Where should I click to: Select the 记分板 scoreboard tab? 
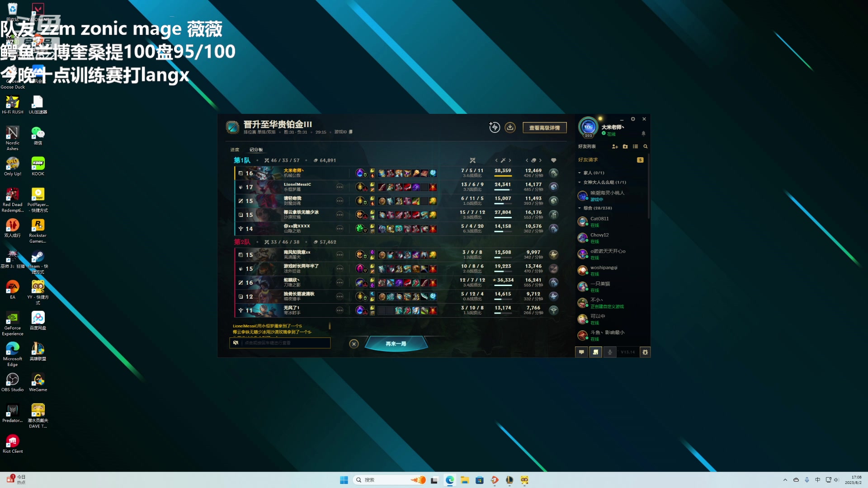pos(256,150)
